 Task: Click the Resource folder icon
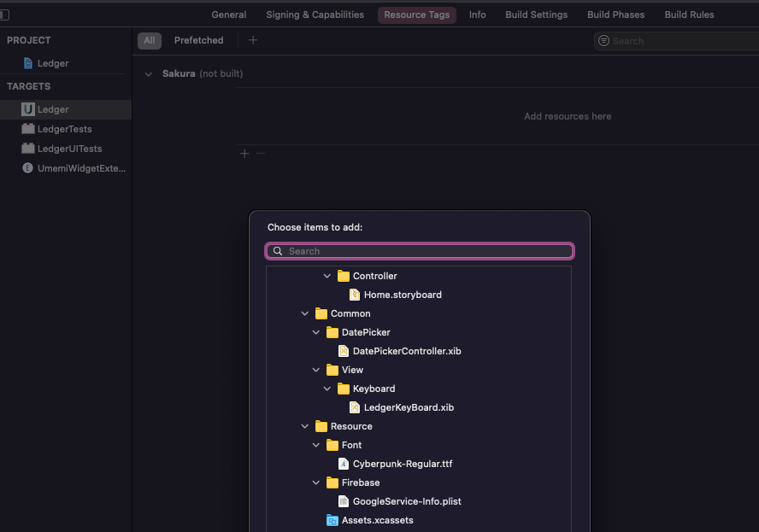(321, 427)
